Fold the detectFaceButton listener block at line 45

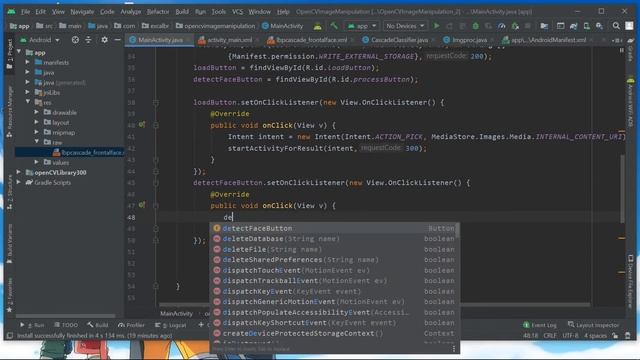156,182
